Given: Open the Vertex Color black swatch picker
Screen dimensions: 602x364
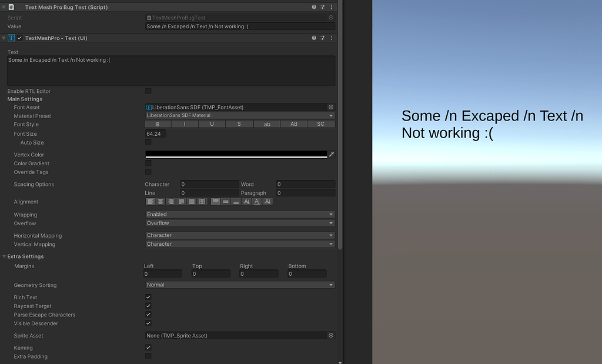Looking at the screenshot, I should (235, 154).
